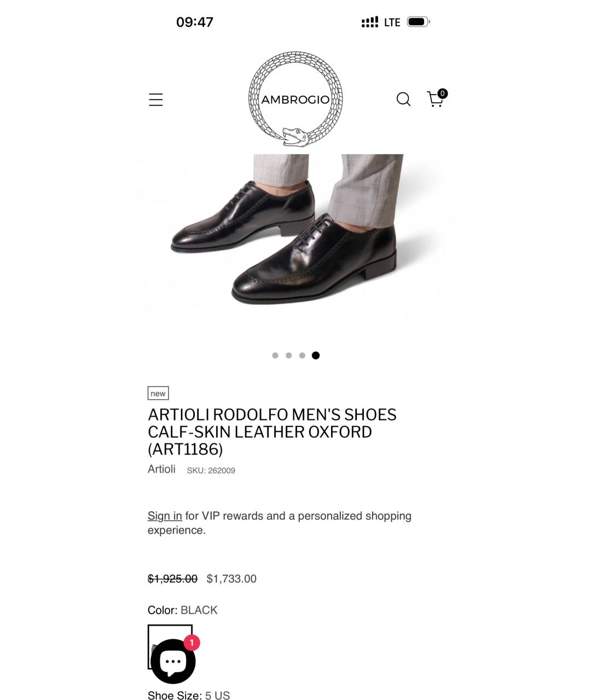
Task: Tap the Ambrogio snake logo
Action: tap(296, 100)
